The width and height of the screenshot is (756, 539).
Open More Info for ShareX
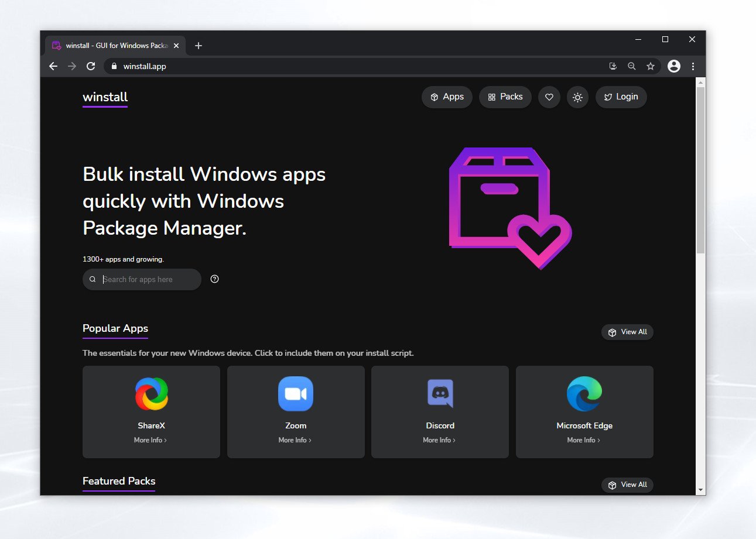(x=150, y=440)
